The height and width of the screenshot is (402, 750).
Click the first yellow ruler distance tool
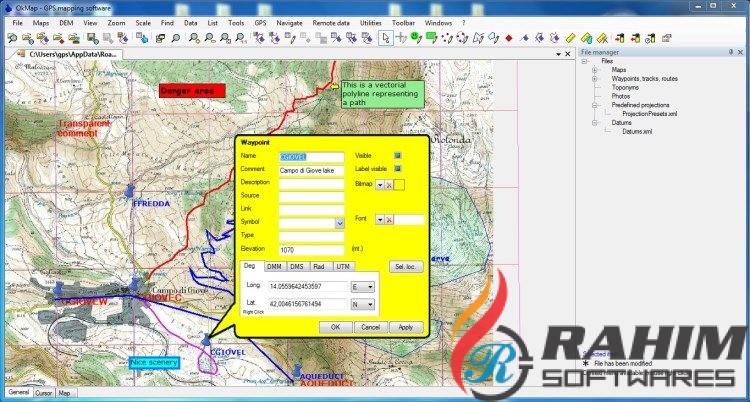pos(571,38)
